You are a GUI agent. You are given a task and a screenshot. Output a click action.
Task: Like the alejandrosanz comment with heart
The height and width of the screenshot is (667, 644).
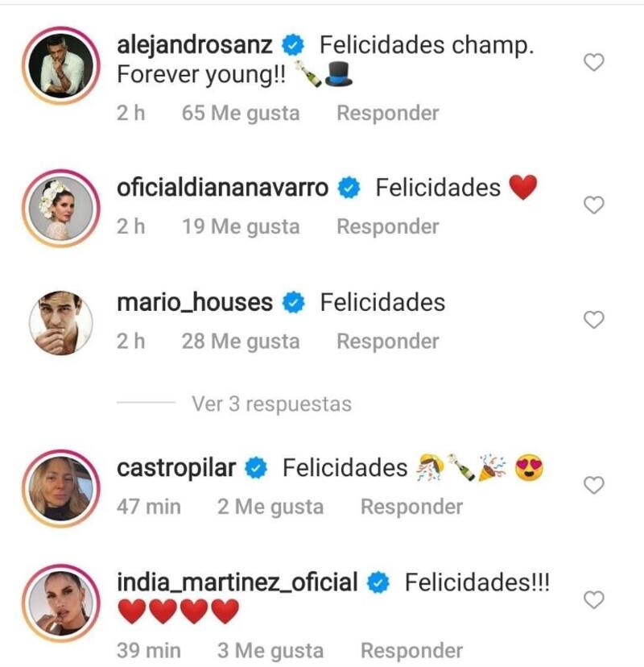pyautogui.click(x=593, y=62)
